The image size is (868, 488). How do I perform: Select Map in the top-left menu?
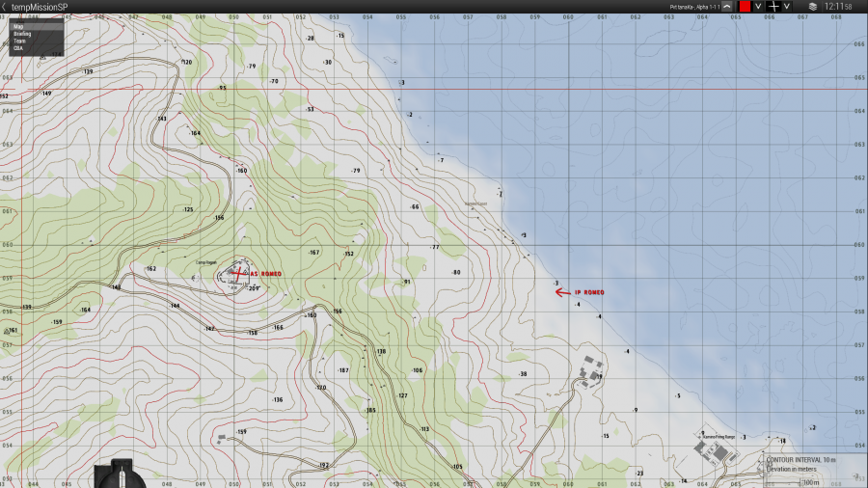click(18, 27)
